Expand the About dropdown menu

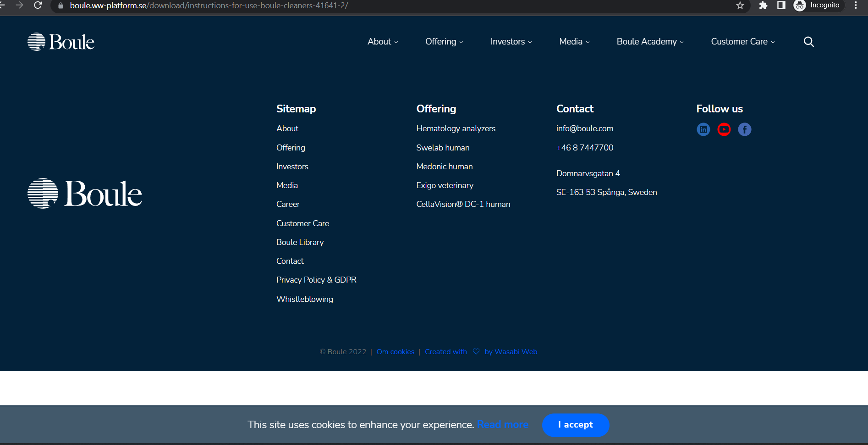383,42
